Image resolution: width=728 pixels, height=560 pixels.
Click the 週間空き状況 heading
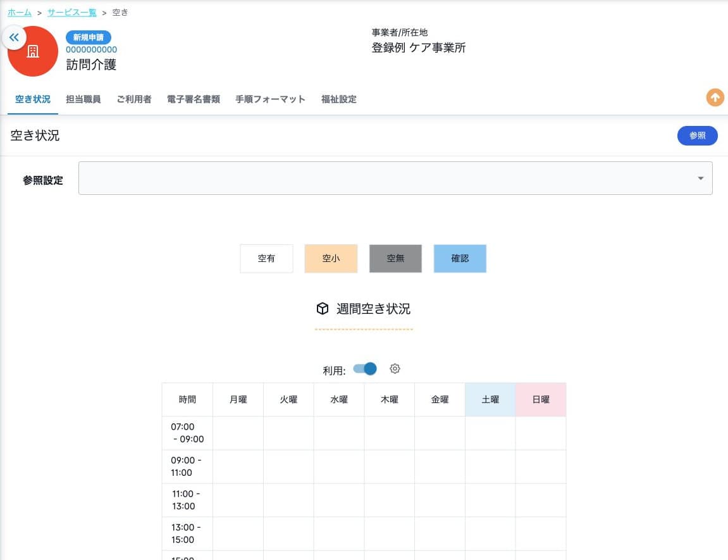click(x=373, y=309)
